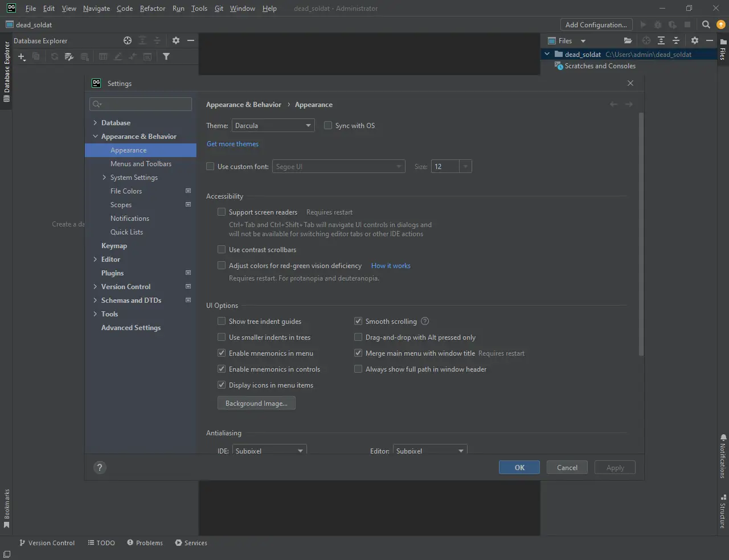The image size is (729, 560).
Task: Expand the Editor settings section
Action: coord(95,260)
